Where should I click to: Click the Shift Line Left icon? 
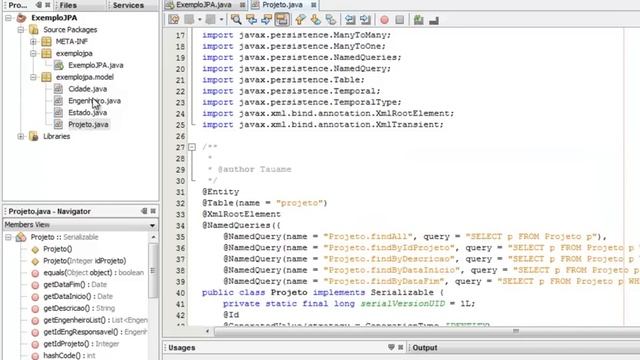pyautogui.click(x=350, y=20)
